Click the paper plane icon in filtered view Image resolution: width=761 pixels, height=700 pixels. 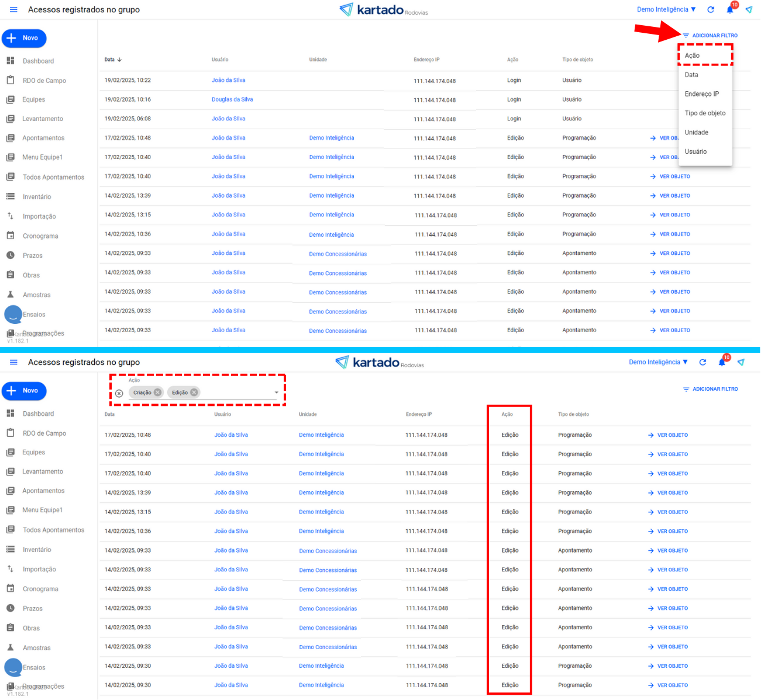[x=741, y=363]
